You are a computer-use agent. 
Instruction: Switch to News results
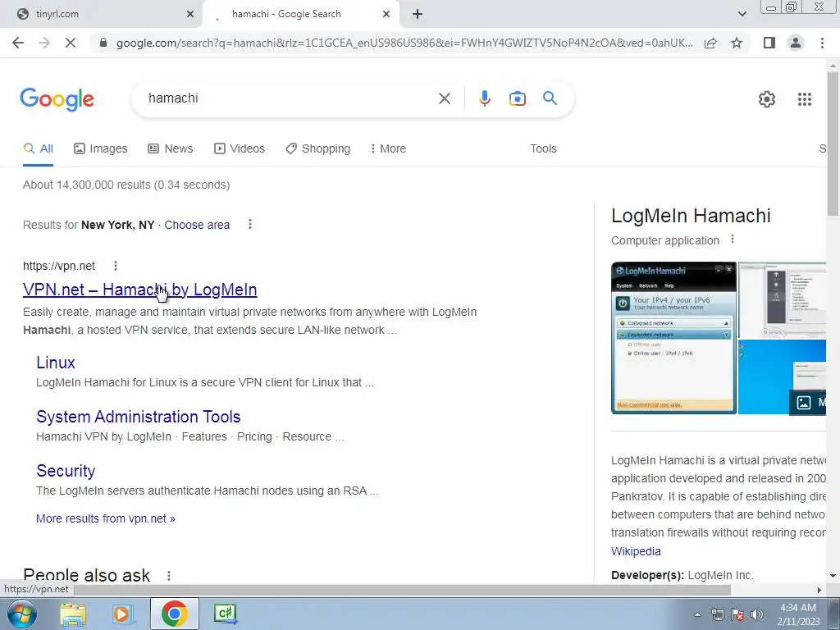click(171, 149)
